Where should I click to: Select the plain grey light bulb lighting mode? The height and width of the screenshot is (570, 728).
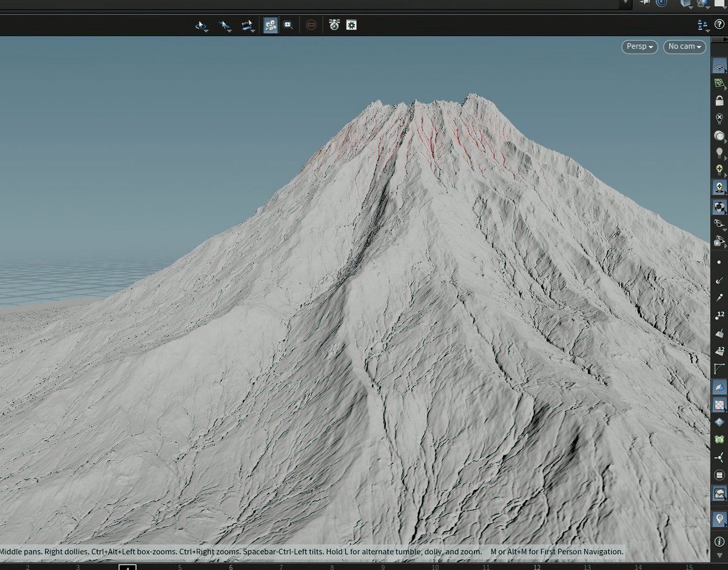(x=719, y=152)
